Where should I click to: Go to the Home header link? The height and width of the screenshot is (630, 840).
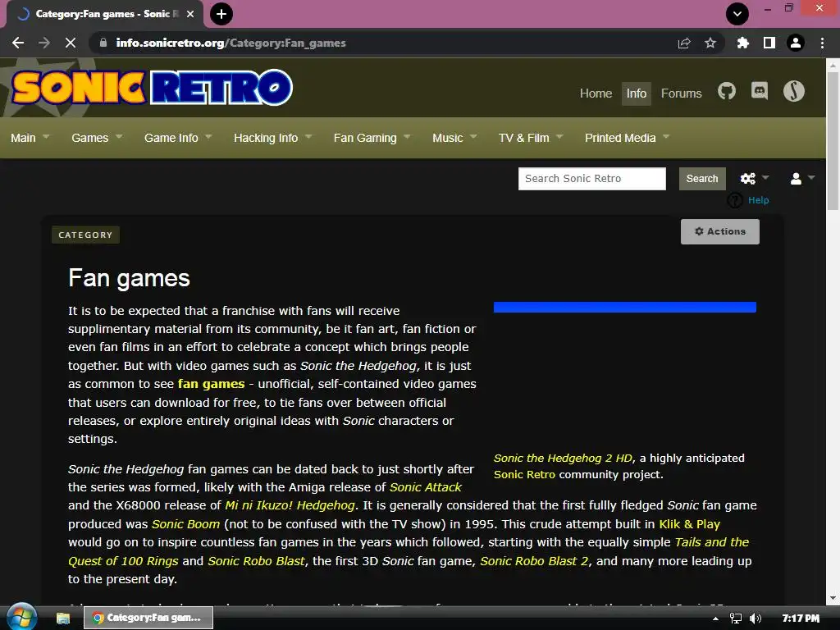pos(596,94)
